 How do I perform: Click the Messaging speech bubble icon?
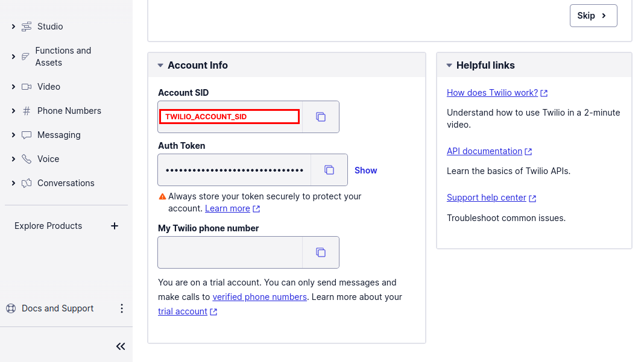pyautogui.click(x=27, y=135)
